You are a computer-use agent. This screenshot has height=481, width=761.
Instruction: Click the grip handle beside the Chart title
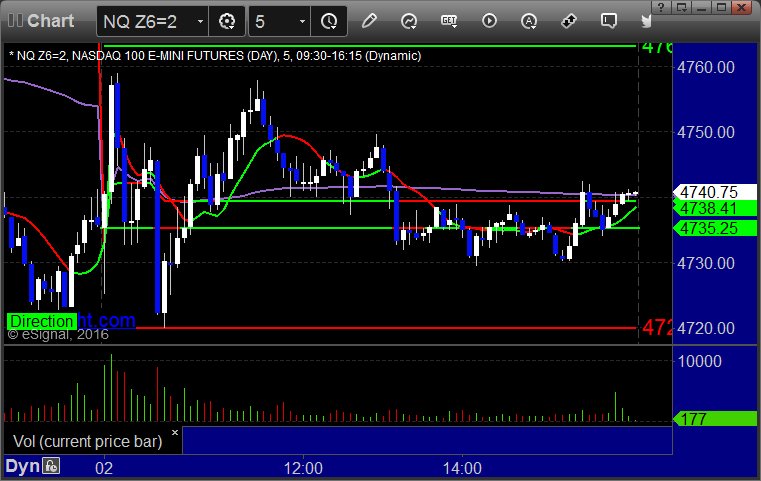pyautogui.click(x=15, y=20)
